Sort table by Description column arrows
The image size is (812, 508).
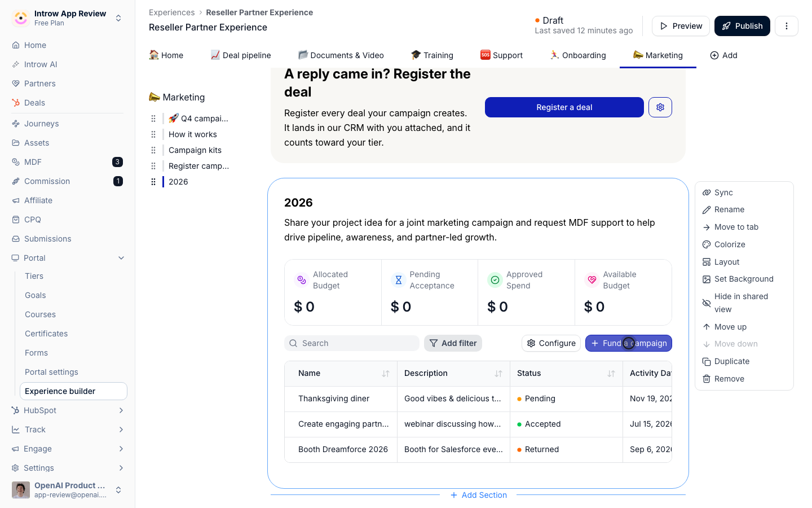tap(498, 374)
